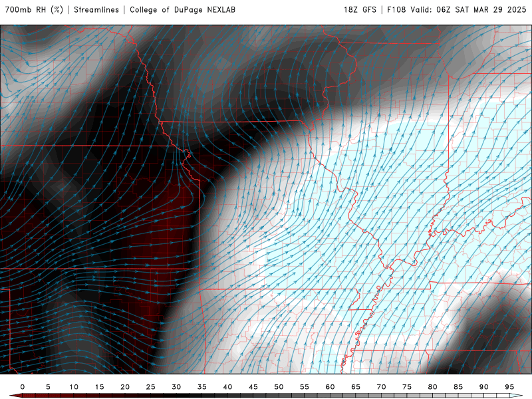Click the colorbar label "60"
This screenshot has width=532, height=399.
330,387
